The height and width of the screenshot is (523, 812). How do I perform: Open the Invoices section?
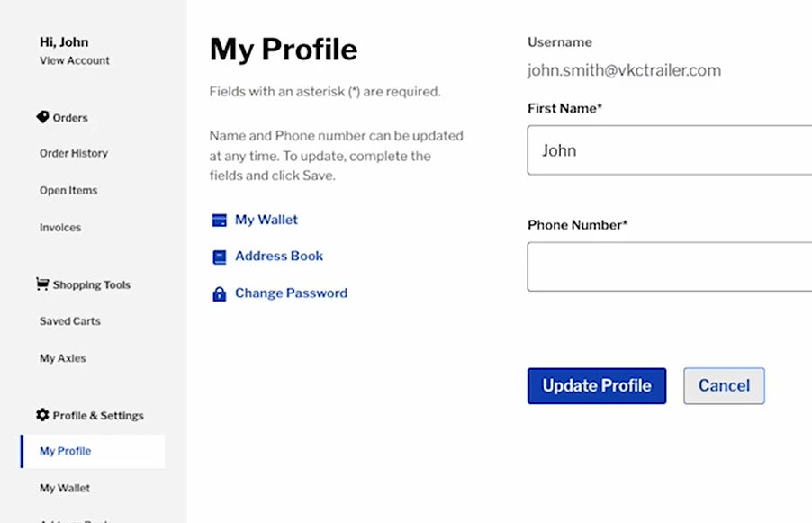click(x=60, y=228)
